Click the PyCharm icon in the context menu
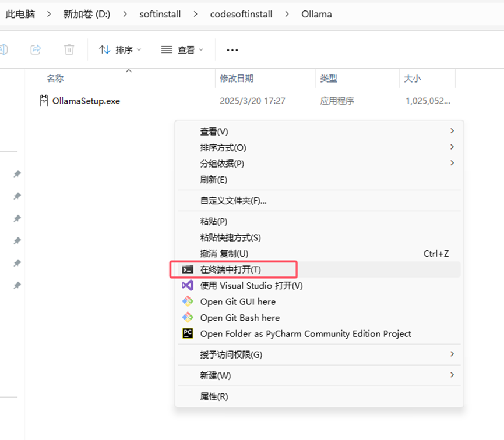 (188, 333)
